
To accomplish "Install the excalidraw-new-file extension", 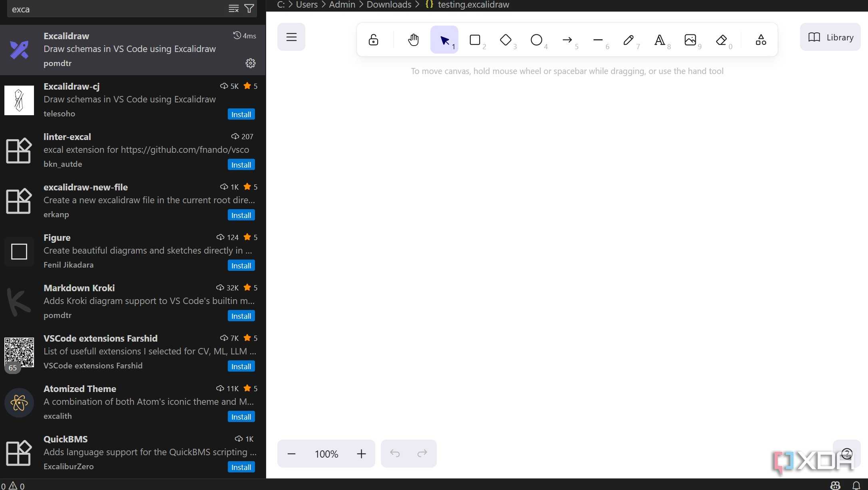I will click(241, 215).
